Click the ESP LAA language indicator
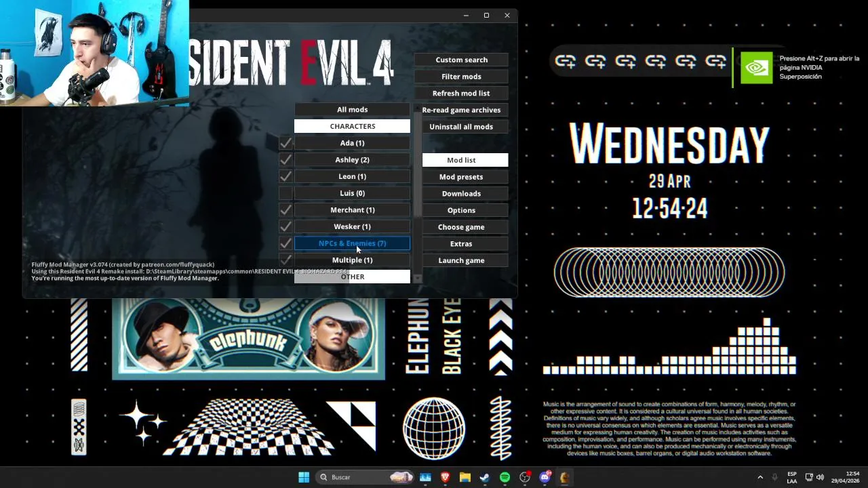 point(792,477)
